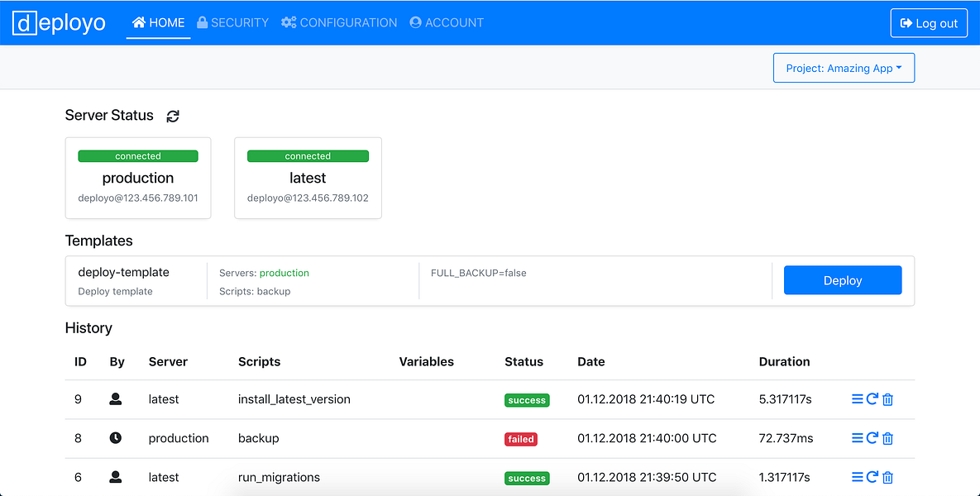The image size is (980, 496).
Task: Go to the HOME tab
Action: (x=159, y=23)
